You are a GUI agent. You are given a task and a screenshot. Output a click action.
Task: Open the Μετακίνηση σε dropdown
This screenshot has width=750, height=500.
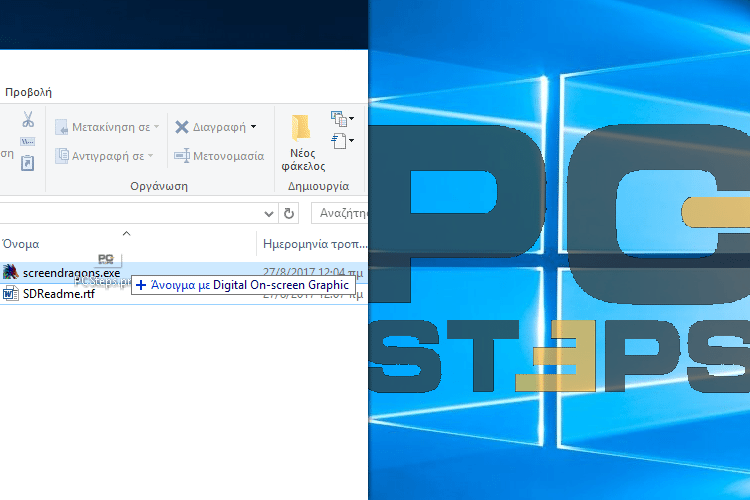pyautogui.click(x=107, y=127)
